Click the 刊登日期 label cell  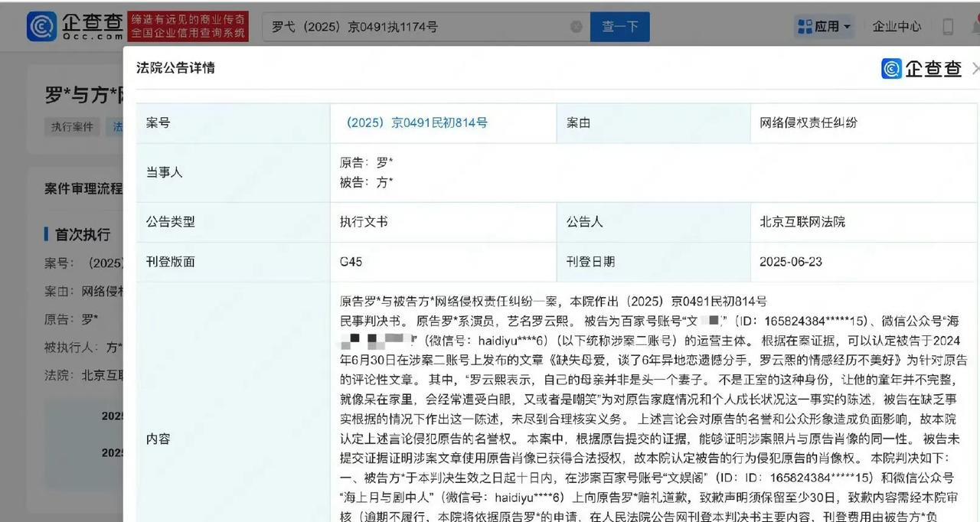tap(653, 262)
